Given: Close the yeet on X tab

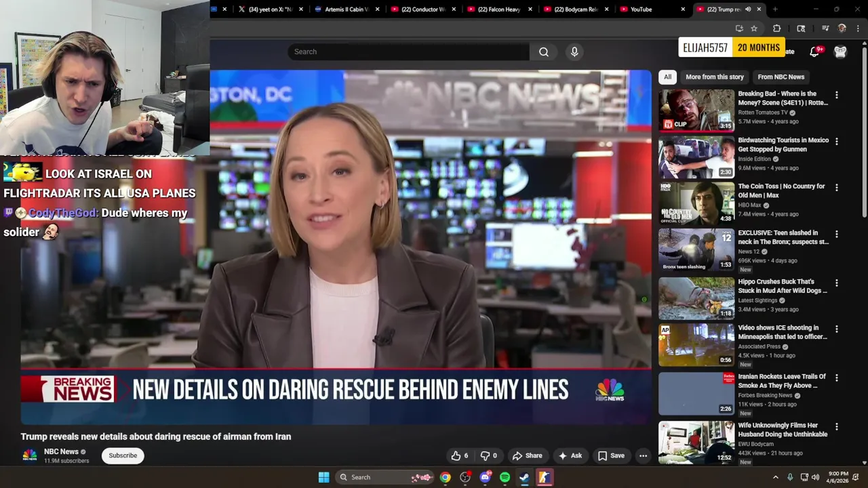Looking at the screenshot, I should [301, 9].
